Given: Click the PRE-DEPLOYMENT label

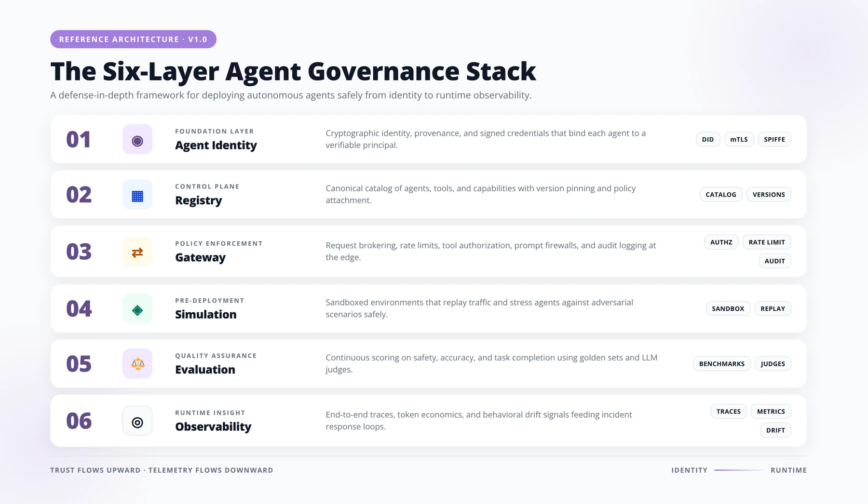Looking at the screenshot, I should pos(210,301).
